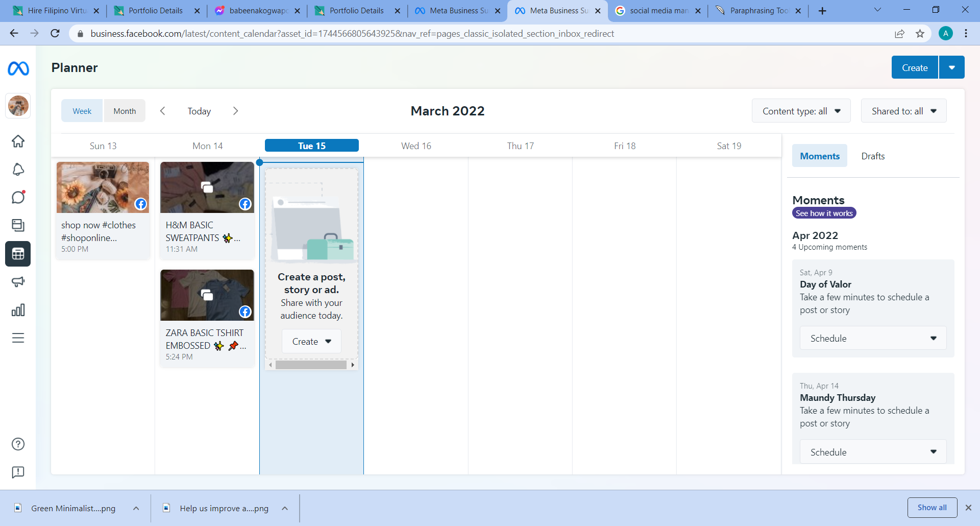
Task: Click the scrollbar right arrow in Tuesday card
Action: tap(353, 365)
